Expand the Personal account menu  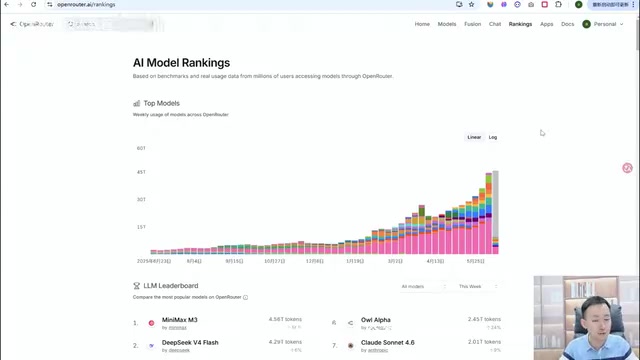(x=603, y=24)
